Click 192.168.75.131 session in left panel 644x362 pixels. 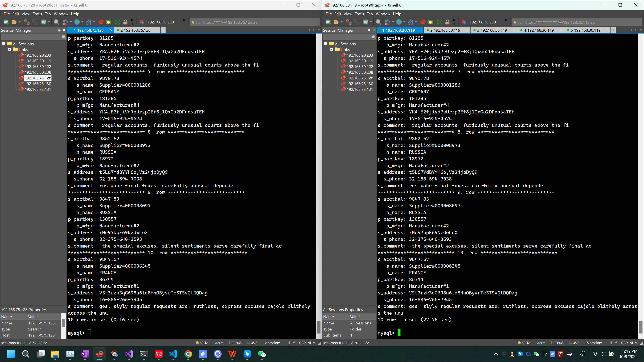pos(38,89)
